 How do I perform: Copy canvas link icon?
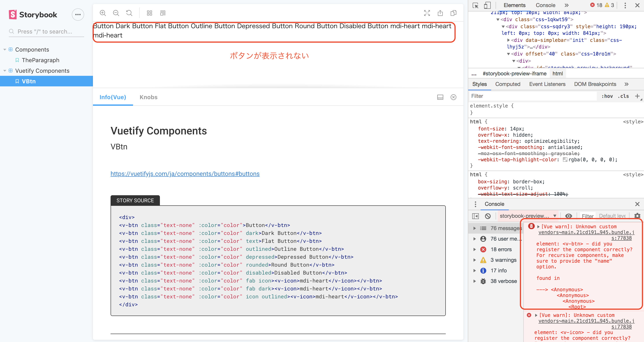453,13
